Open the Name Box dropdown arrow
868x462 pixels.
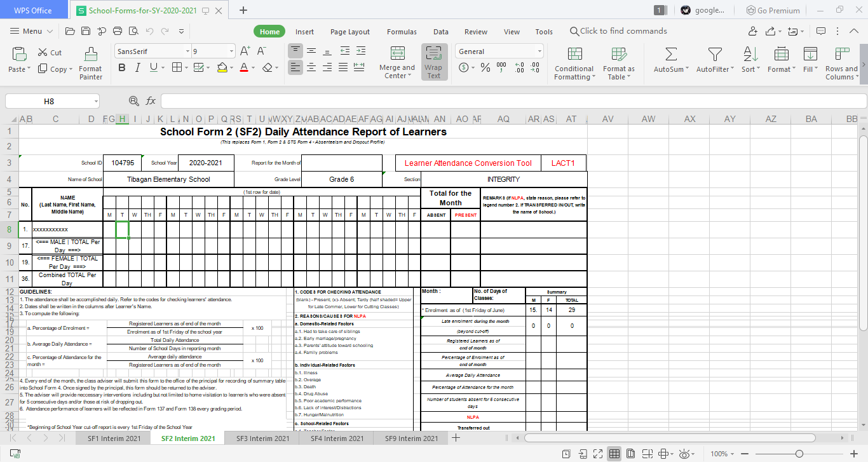pyautogui.click(x=95, y=101)
